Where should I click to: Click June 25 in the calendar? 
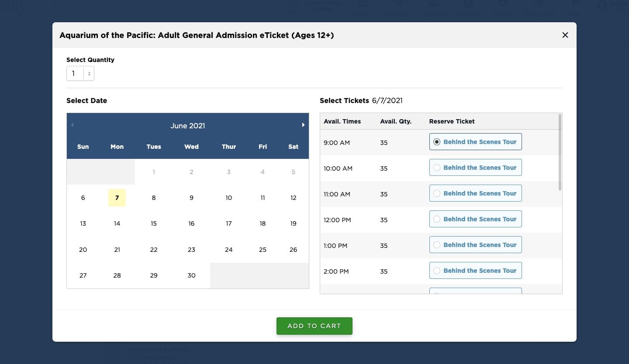263,250
